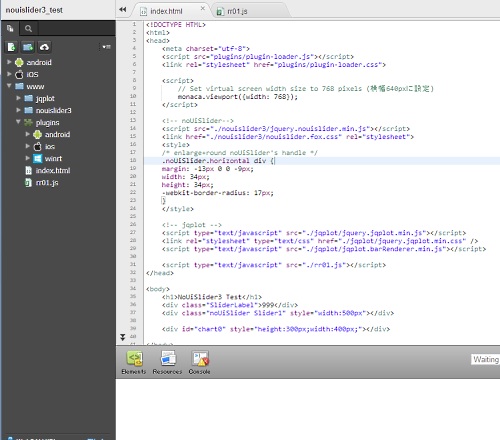Collapse the sidebar with the double-arrow icon
The height and width of the screenshot is (440, 500).
coord(123,10)
